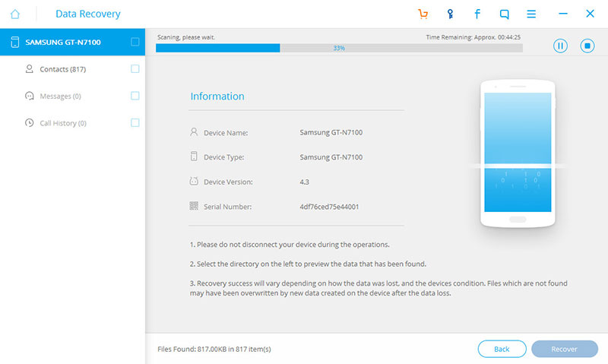
Task: Click the phone icon beside SAMSUNG GT-N7100
Action: (x=14, y=42)
